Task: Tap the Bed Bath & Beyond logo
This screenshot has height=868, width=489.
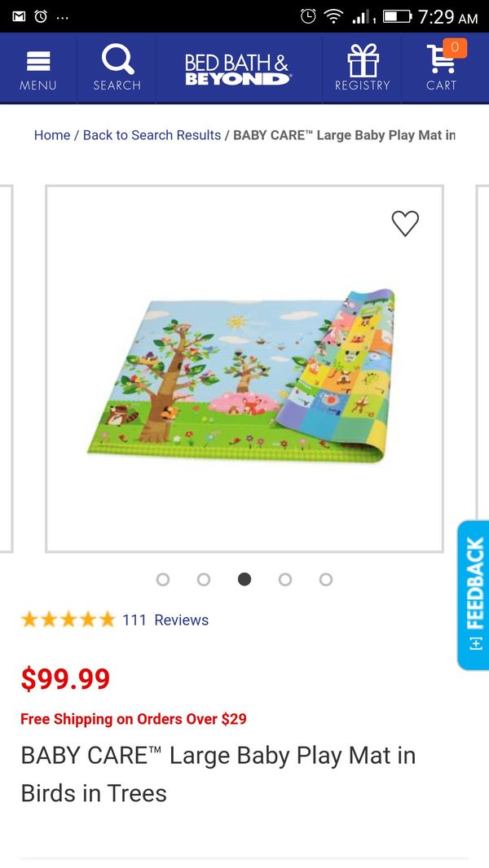Action: tap(237, 70)
